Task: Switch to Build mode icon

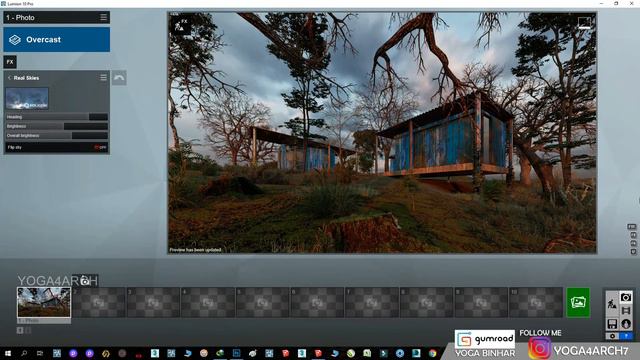Action: click(x=612, y=304)
